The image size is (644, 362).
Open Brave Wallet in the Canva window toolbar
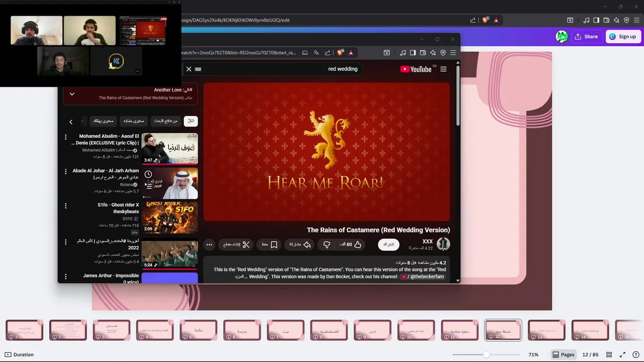606,20
